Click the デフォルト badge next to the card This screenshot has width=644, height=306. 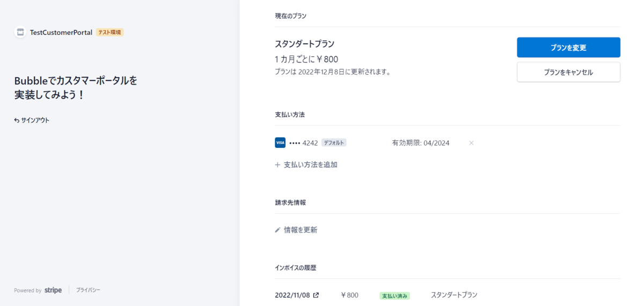point(334,143)
